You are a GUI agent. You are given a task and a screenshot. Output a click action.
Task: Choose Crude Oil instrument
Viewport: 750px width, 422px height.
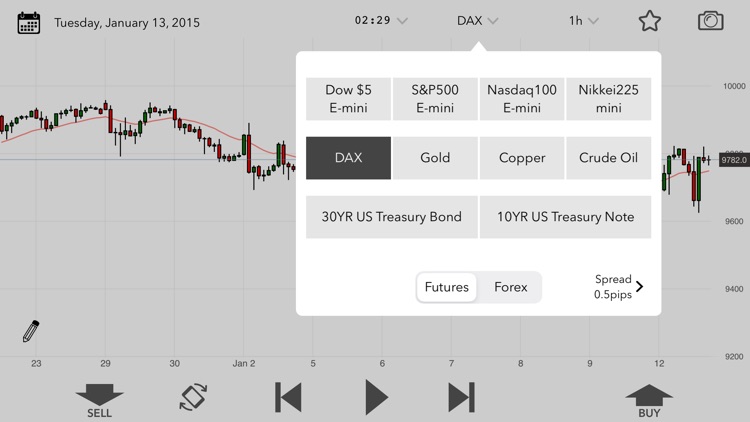(x=608, y=158)
